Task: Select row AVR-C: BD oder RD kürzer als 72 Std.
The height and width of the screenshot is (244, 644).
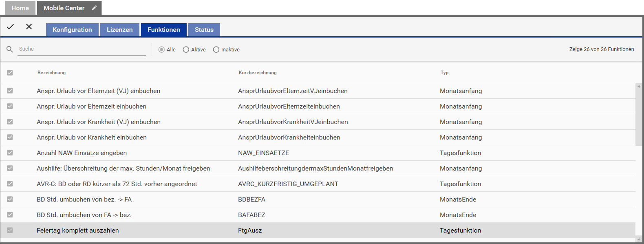Action: tap(318, 184)
